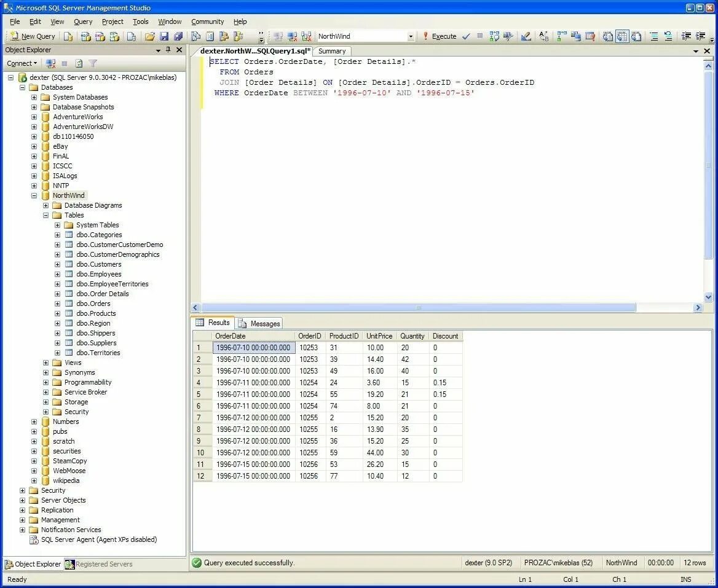Image resolution: width=718 pixels, height=588 pixels.
Task: Comment out selected lines icon
Action: click(x=654, y=36)
